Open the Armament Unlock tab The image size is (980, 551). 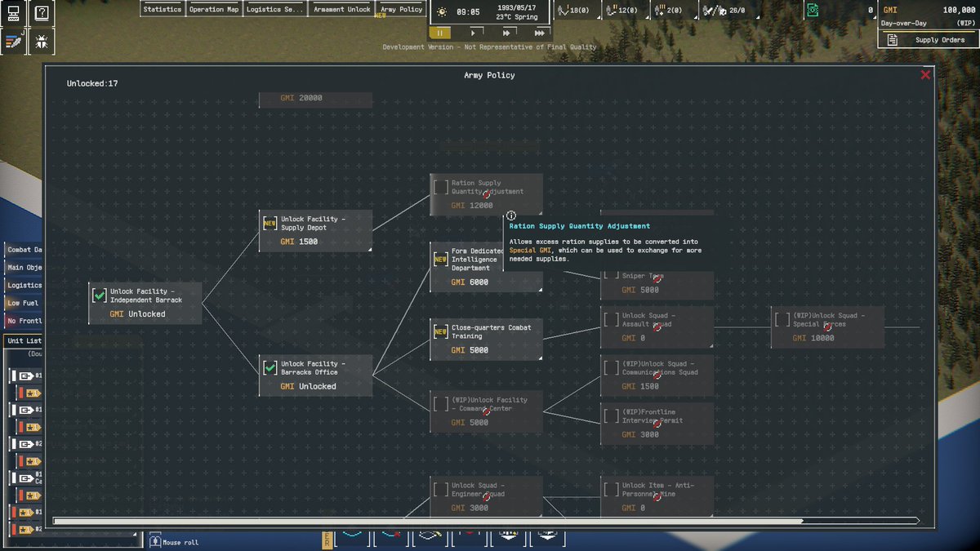coord(341,10)
